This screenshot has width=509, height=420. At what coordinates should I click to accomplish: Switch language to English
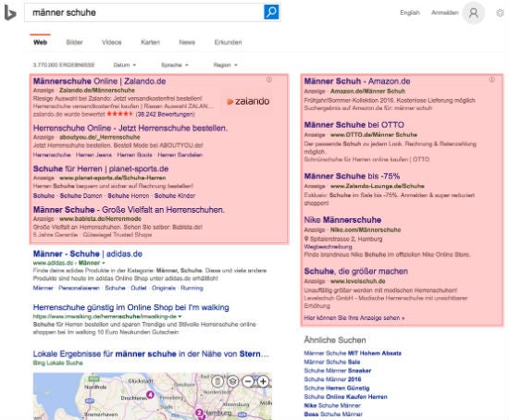(410, 13)
